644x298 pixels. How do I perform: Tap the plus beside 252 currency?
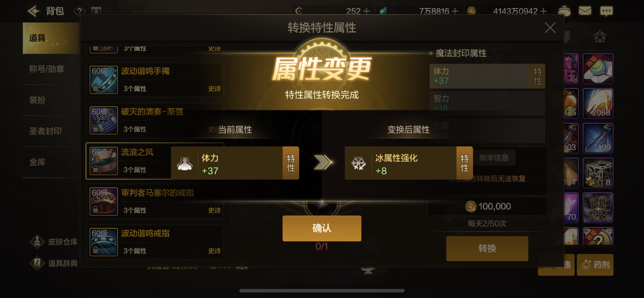tap(367, 11)
